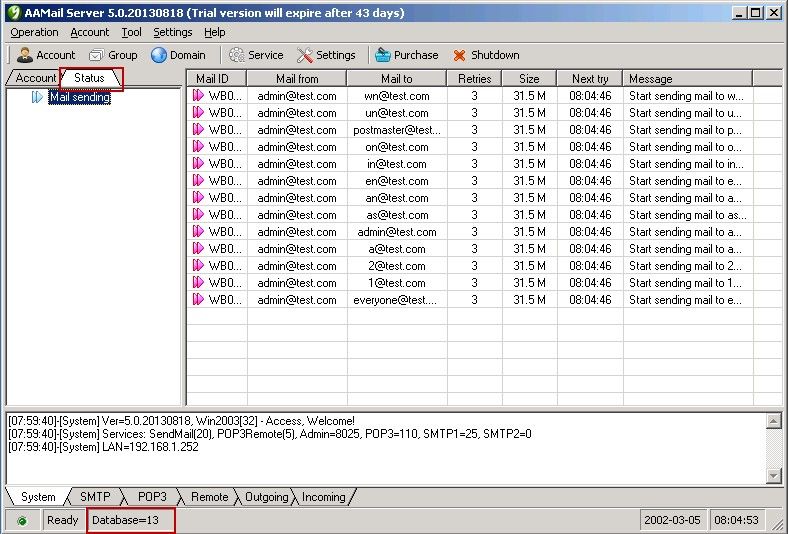Viewport: 788px width, 534px height.
Task: Click pink arrow icon of 1@test.com row
Action: point(198,282)
